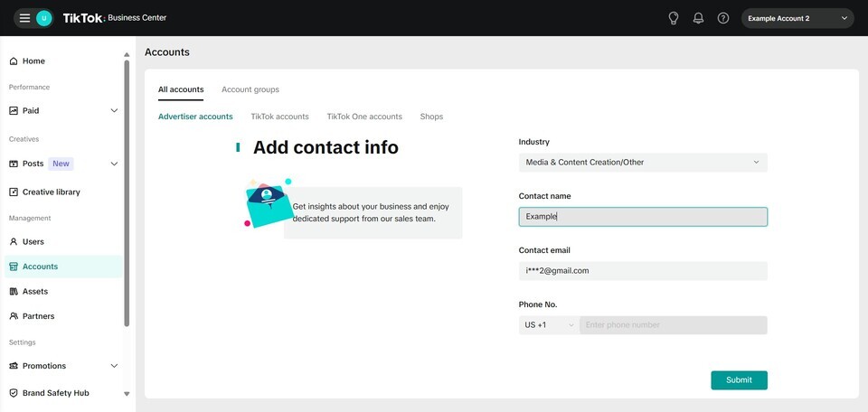This screenshot has height=412, width=868.
Task: Open the notifications bell
Action: (x=698, y=18)
